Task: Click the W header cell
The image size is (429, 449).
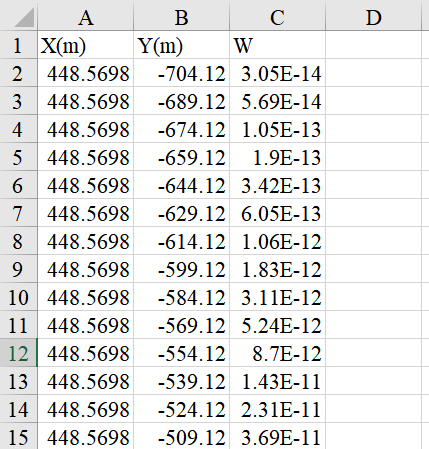Action: point(277,45)
